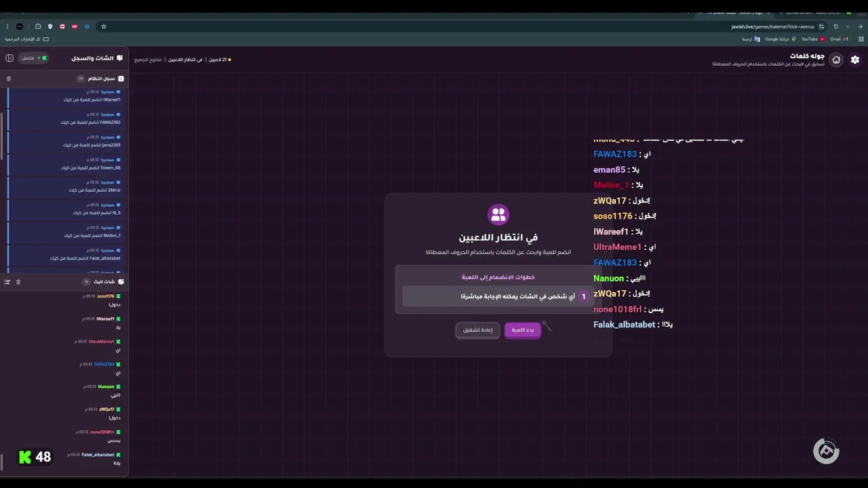Open the game settings gear

[x=855, y=60]
